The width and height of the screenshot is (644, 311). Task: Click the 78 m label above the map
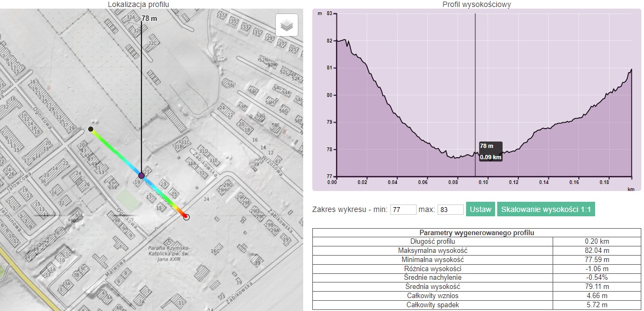[x=149, y=18]
